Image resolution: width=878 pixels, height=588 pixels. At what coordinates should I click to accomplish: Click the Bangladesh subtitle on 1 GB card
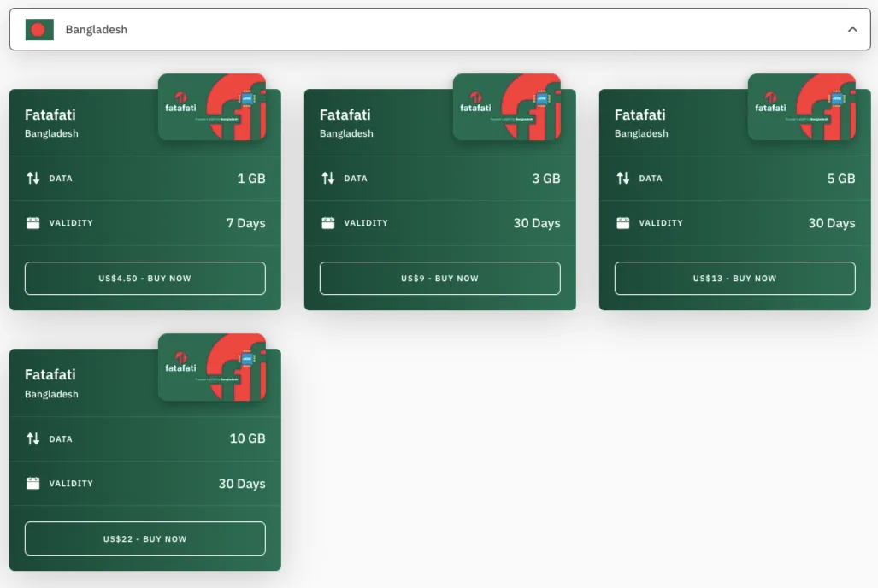tap(51, 133)
